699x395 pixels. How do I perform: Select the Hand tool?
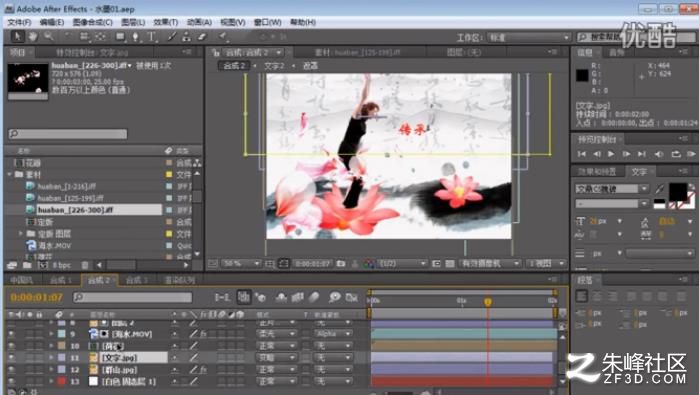coord(33,37)
